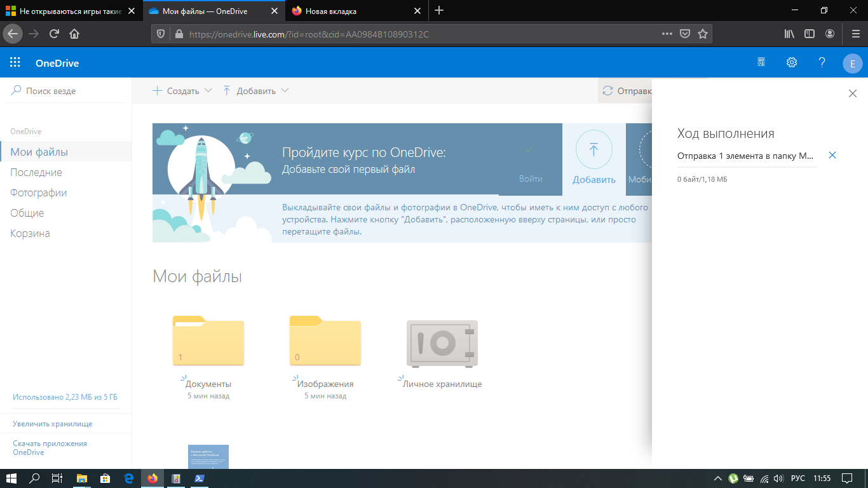
Task: Go back with the browser back arrow
Action: click(x=13, y=34)
